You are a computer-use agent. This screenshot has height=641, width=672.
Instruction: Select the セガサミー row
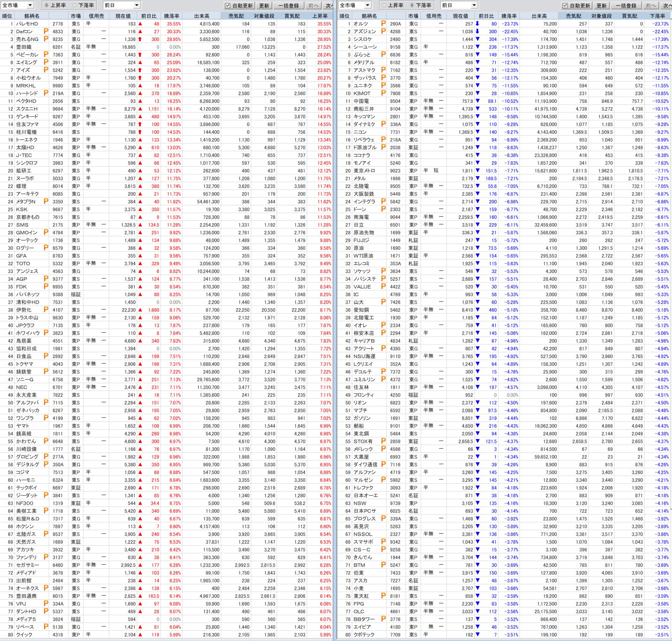[x=166, y=565]
